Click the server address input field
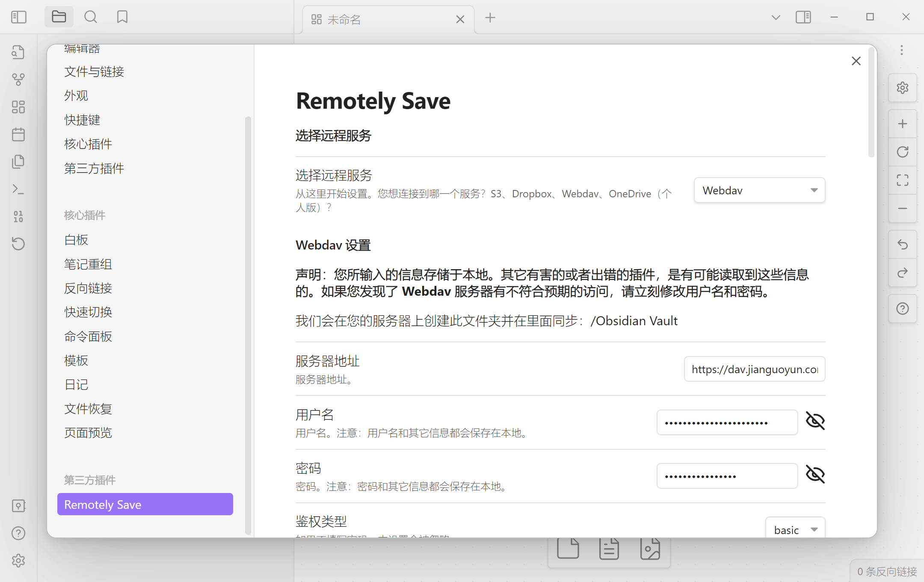 [x=755, y=369]
